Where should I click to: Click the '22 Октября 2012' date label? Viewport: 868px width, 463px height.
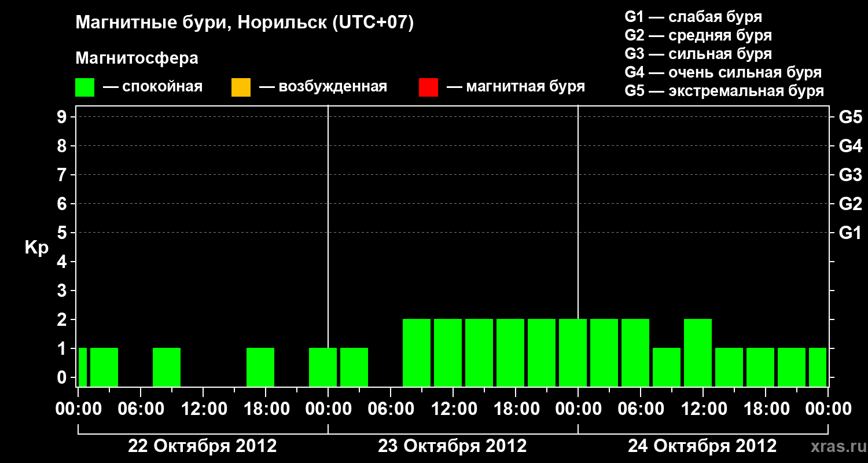point(203,446)
